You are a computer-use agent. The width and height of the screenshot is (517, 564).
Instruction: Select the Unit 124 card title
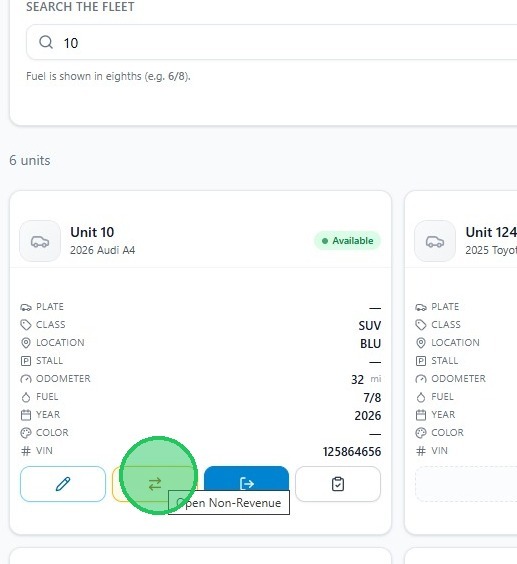point(491,232)
